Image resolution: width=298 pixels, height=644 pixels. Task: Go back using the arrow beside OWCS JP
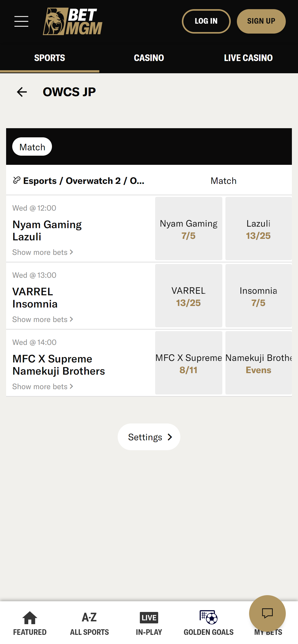coord(21,92)
